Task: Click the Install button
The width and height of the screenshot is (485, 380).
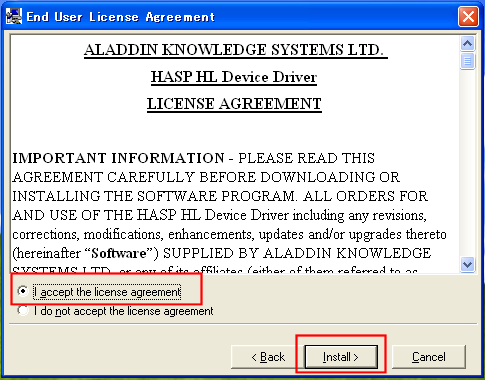Action: coord(341,357)
